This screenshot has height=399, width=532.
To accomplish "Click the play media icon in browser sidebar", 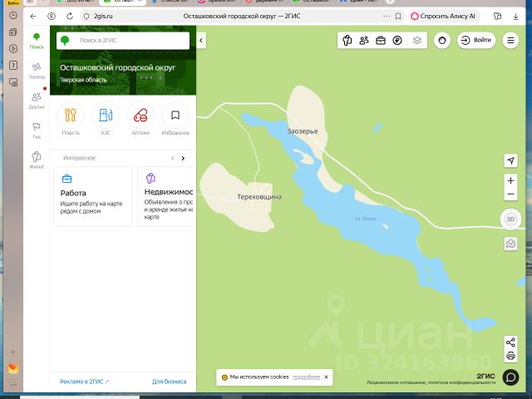I will 13,48.
